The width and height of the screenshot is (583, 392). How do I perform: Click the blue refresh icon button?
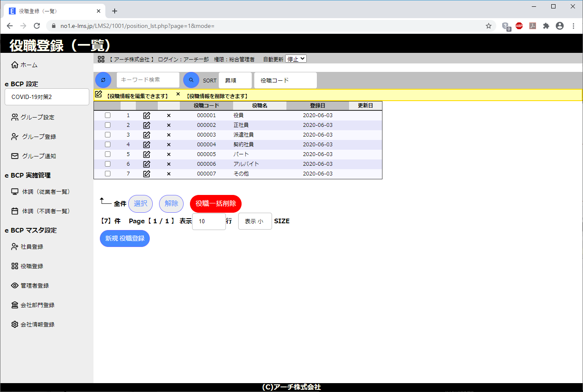point(103,80)
